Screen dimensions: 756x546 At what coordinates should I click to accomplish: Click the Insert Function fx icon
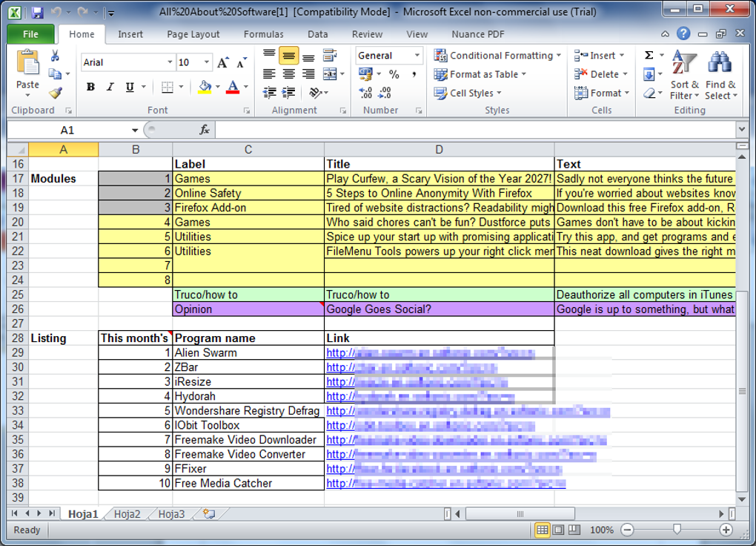(205, 129)
